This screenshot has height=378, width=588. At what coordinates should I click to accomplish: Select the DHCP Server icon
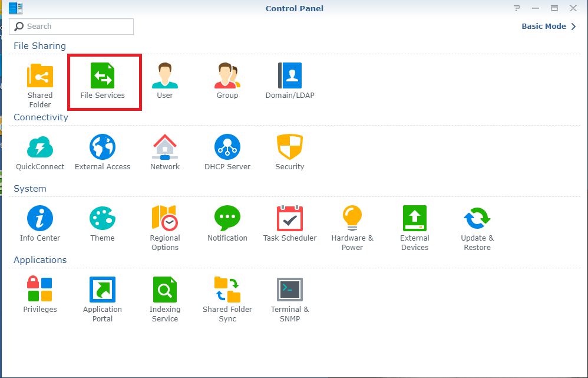click(x=227, y=148)
